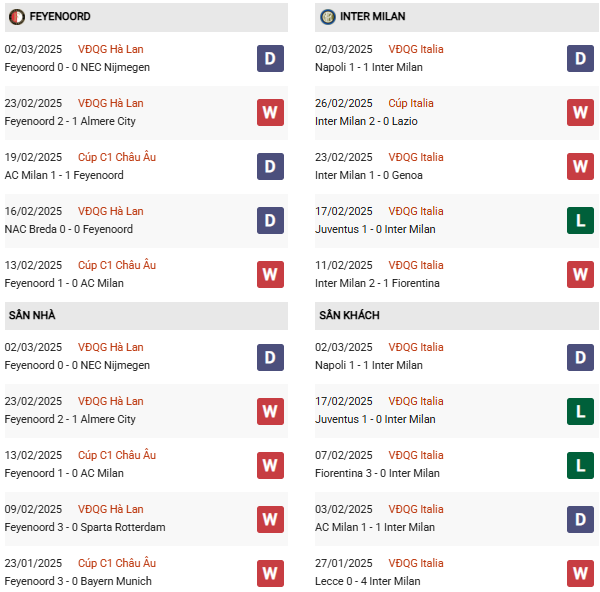Click the W badge for Lecce 0 - 4 Inter Milan
The image size is (600, 592).
point(580,573)
